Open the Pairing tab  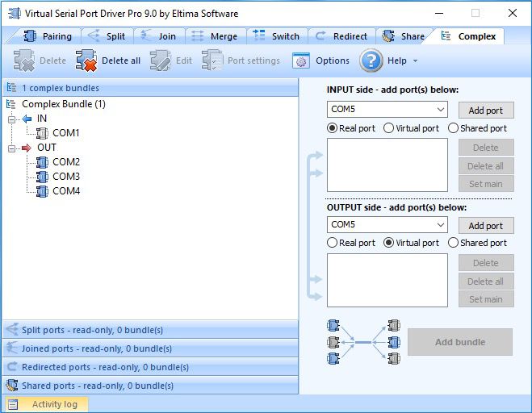tap(47, 36)
